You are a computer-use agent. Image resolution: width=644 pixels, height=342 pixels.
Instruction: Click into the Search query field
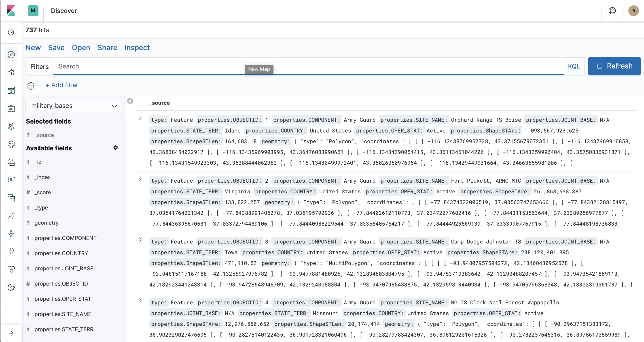click(150, 66)
